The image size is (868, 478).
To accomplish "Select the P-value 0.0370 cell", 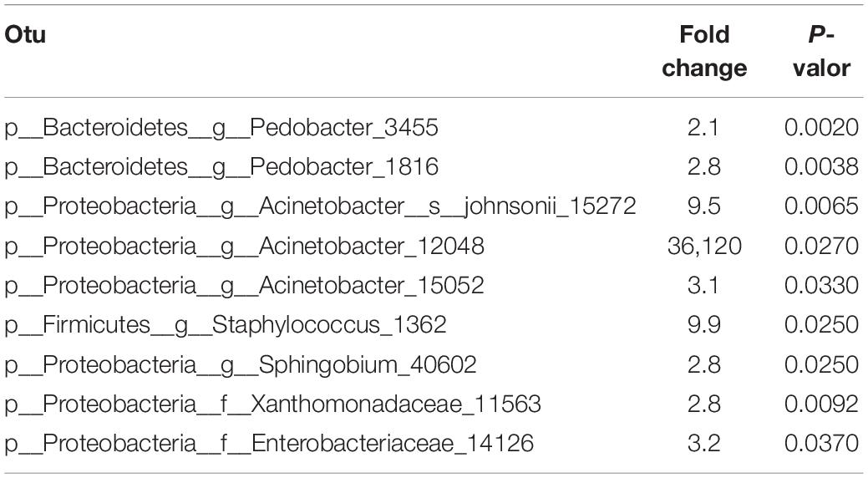I will (821, 444).
